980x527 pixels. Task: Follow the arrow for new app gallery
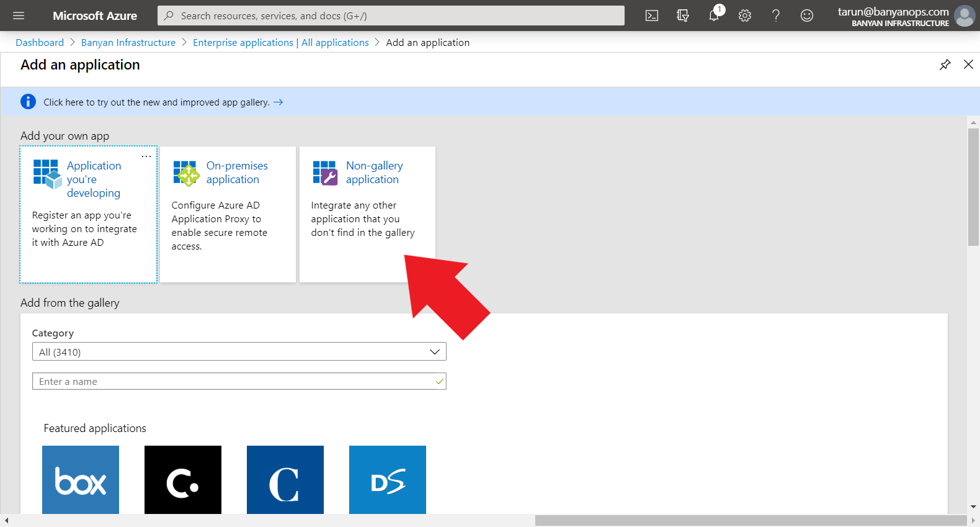click(278, 102)
